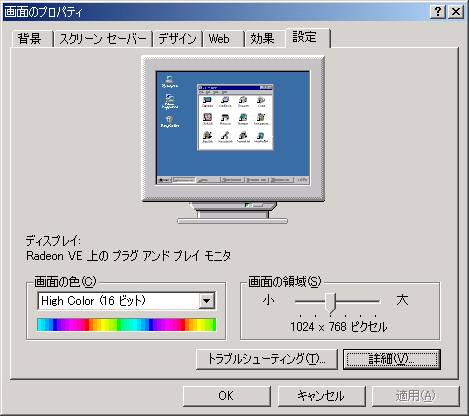Click the 大 label beside the slider
The height and width of the screenshot is (416, 469).
[402, 300]
